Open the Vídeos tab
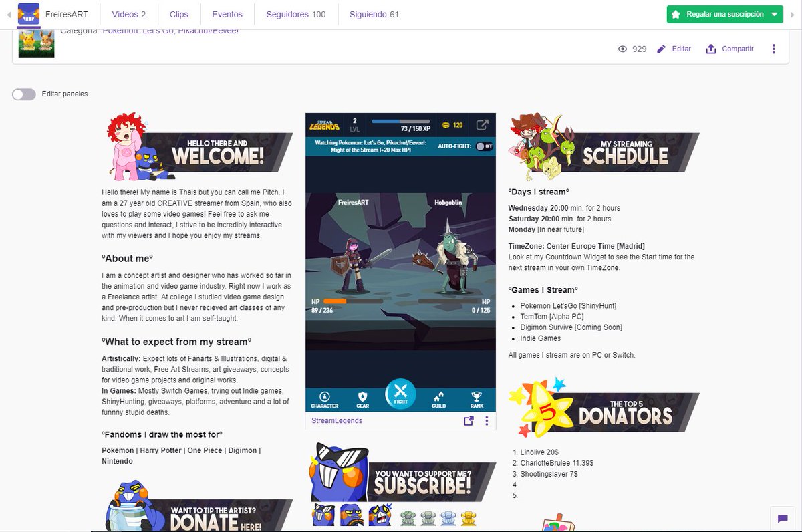The height and width of the screenshot is (532, 802). [129, 14]
